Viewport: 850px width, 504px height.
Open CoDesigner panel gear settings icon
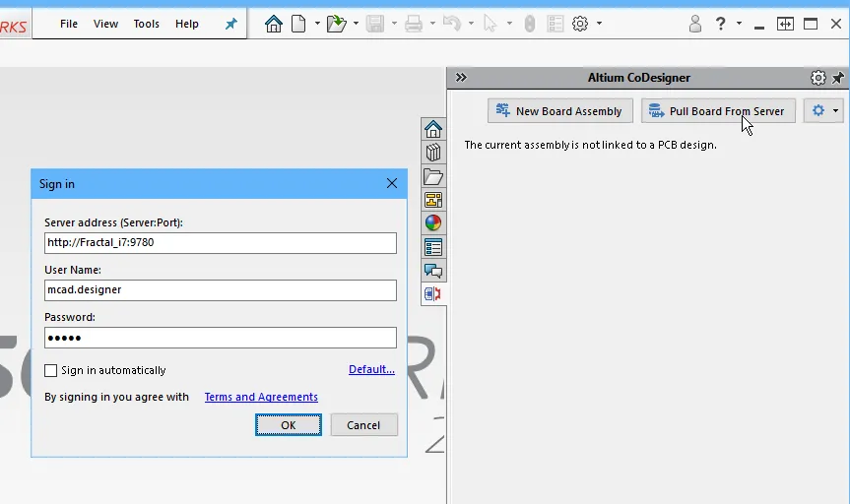pyautogui.click(x=818, y=78)
